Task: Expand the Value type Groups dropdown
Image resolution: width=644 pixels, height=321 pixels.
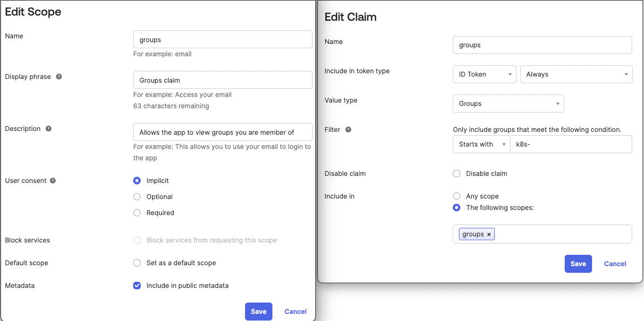Action: (508, 104)
